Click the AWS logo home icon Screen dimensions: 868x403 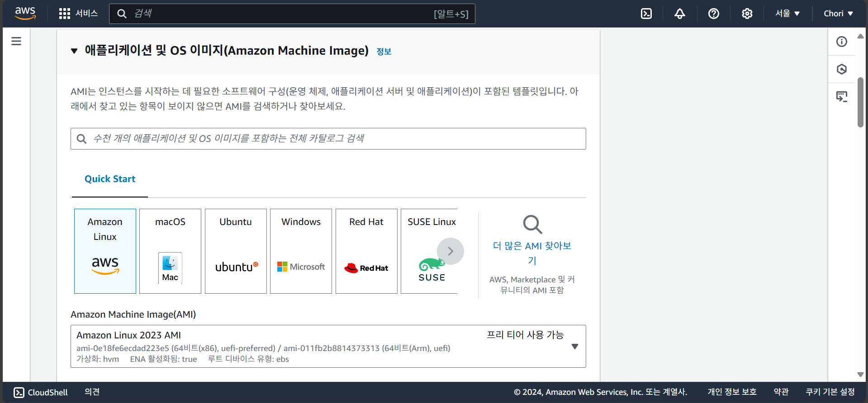[x=25, y=14]
